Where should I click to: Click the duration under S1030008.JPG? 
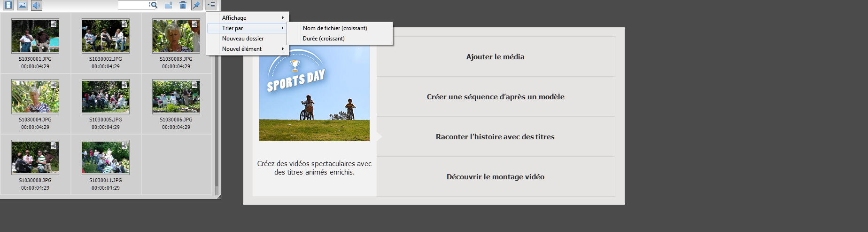[35, 188]
